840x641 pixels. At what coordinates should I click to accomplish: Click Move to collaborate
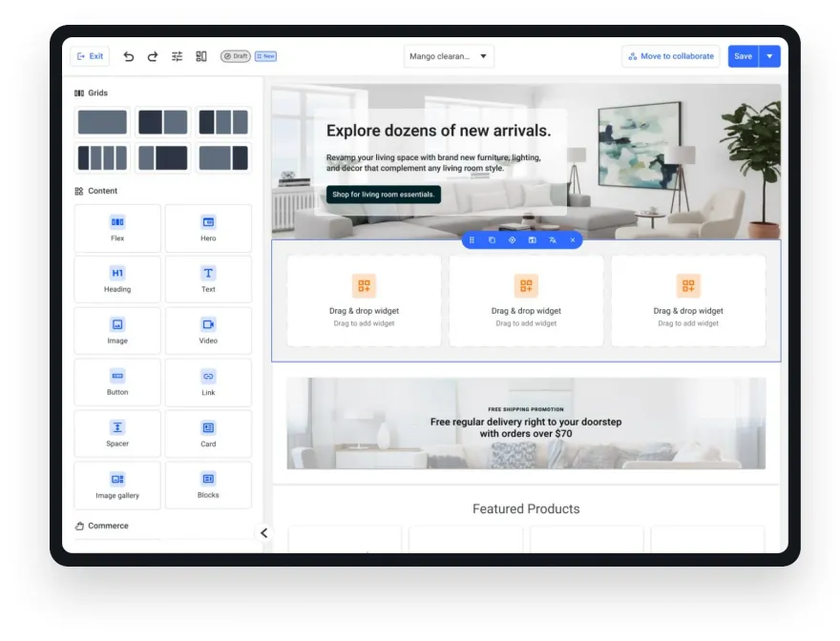point(671,56)
